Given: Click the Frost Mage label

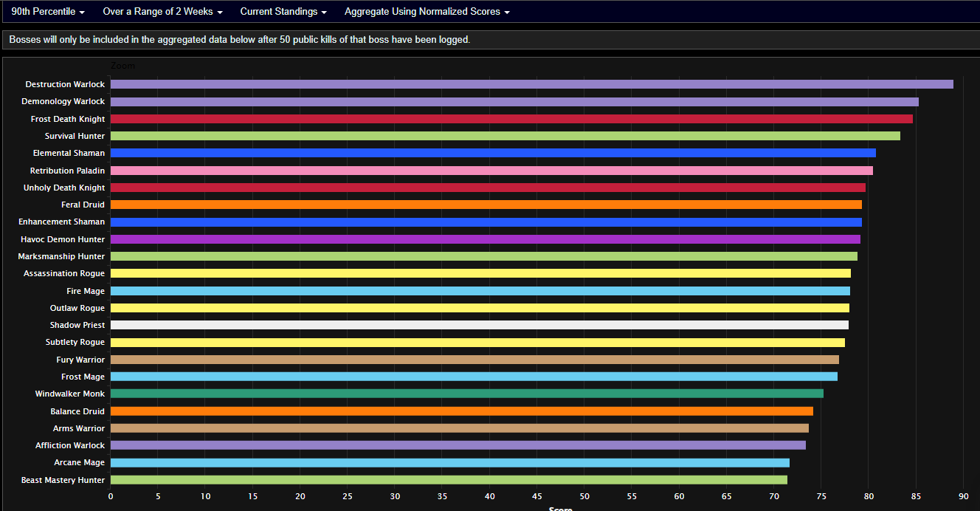Looking at the screenshot, I should (x=83, y=377).
